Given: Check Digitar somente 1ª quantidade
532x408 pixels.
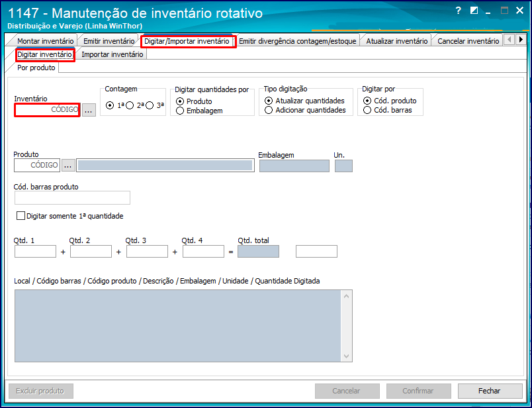Looking at the screenshot, I should coord(21,216).
